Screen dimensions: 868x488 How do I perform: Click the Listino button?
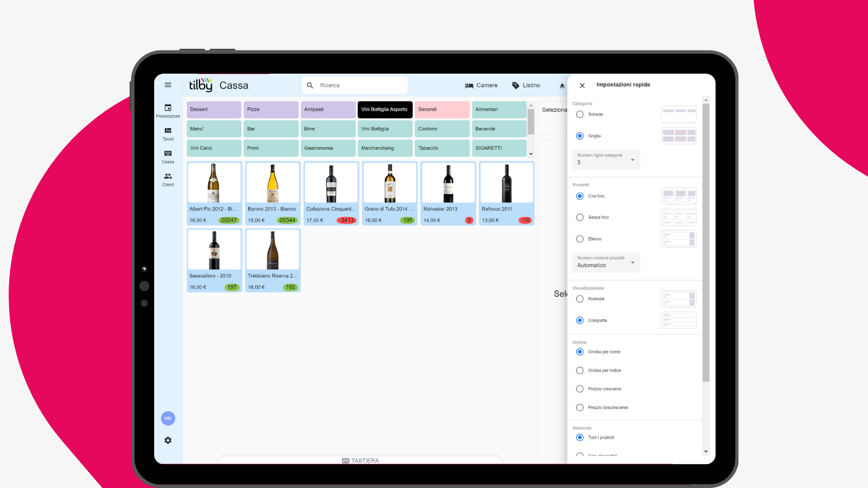coord(526,85)
